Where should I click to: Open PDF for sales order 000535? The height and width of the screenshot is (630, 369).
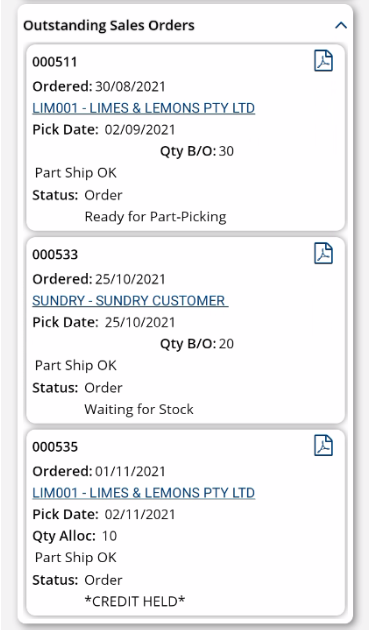click(x=323, y=445)
